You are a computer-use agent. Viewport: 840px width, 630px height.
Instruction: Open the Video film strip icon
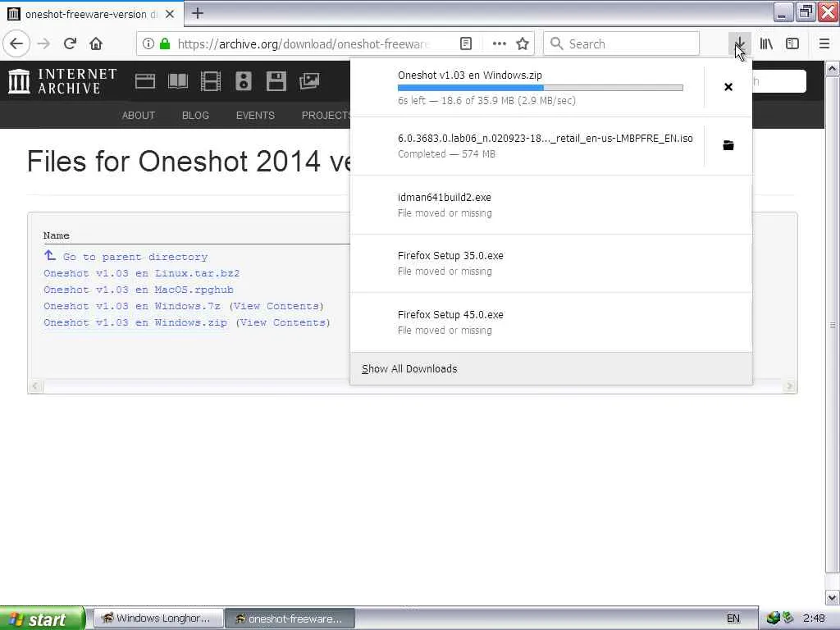[x=211, y=81]
